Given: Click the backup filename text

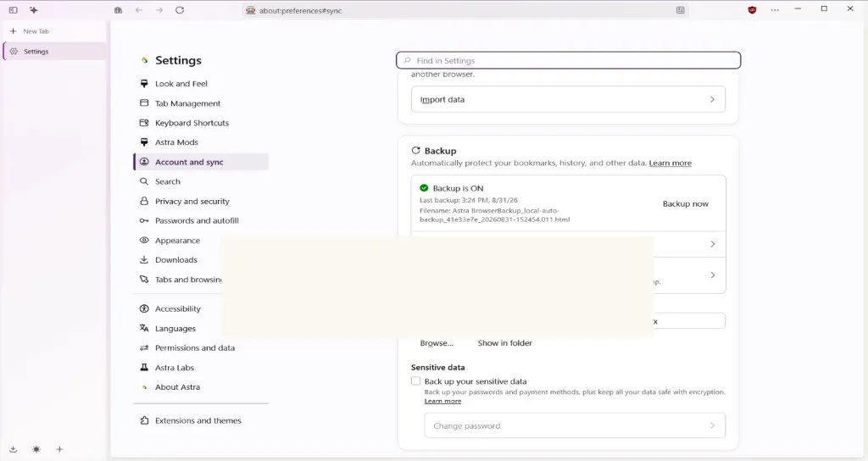Looking at the screenshot, I should [x=494, y=215].
